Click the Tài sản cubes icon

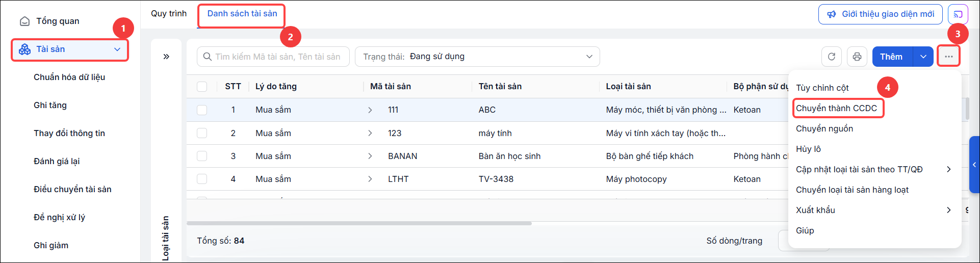24,49
